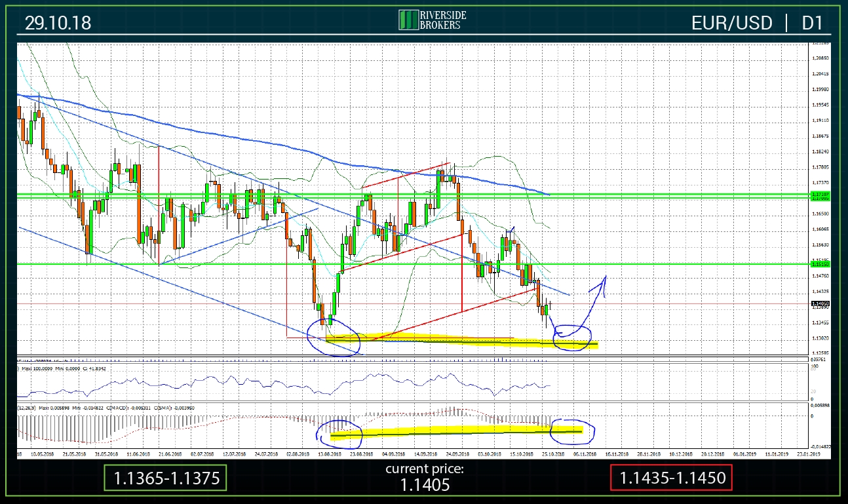Image resolution: width=848 pixels, height=504 pixels.
Task: Click the current price 1.1405 value
Action: (424, 486)
